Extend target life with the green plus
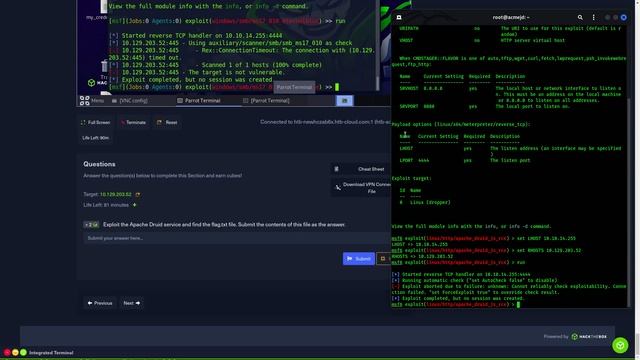640x360 pixels. tap(134, 205)
